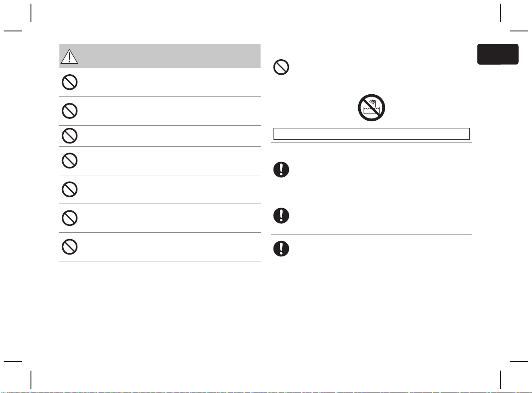Click the black language tab on right edge
The image size is (532, 393).
click(498, 54)
